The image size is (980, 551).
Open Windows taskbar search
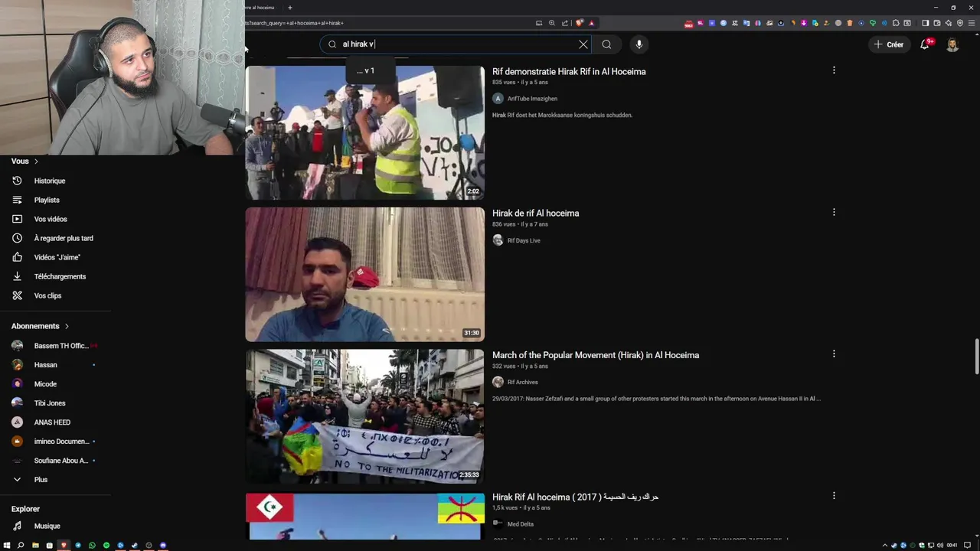[x=21, y=545]
